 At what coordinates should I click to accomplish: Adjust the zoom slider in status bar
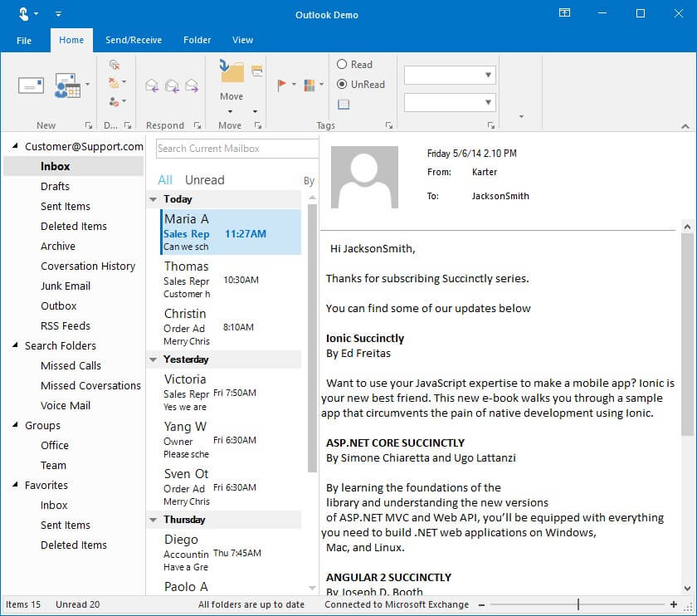click(577, 604)
